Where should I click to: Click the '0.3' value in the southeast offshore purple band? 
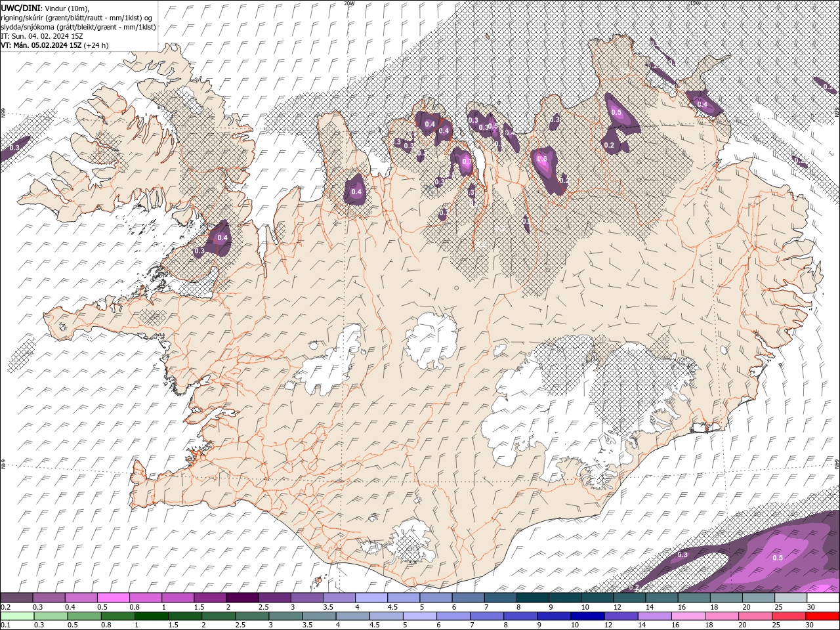tap(682, 555)
